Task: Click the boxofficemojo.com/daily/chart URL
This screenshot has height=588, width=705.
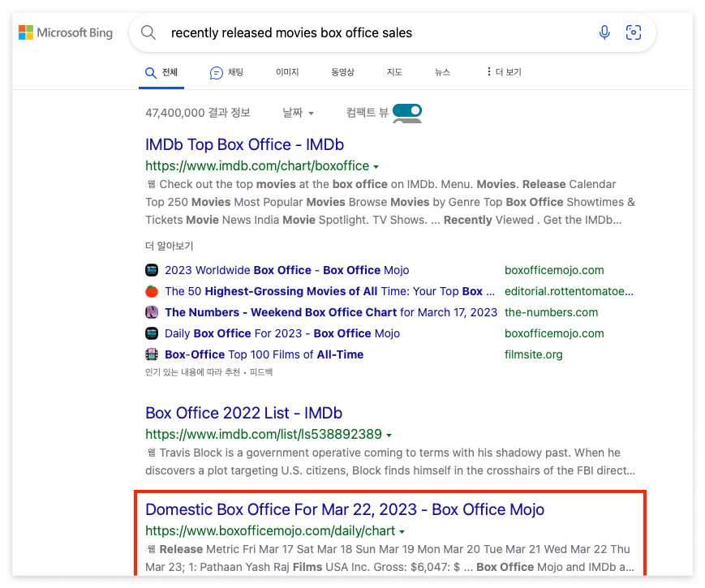Action: 270,531
